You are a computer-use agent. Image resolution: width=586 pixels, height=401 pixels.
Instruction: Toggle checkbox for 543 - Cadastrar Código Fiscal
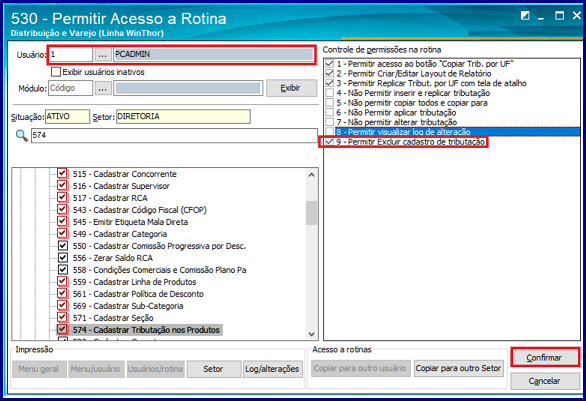pyautogui.click(x=62, y=210)
